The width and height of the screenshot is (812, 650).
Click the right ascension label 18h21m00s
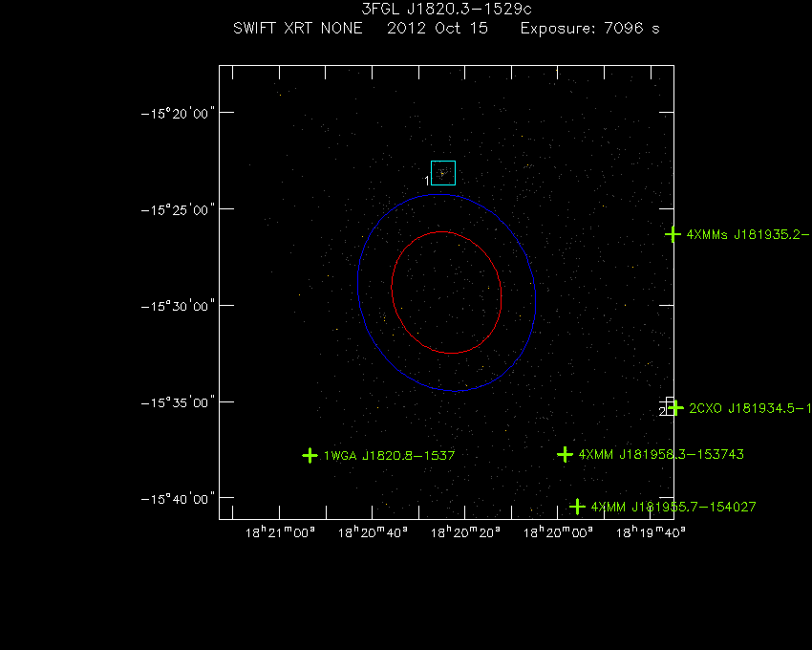pos(280,532)
